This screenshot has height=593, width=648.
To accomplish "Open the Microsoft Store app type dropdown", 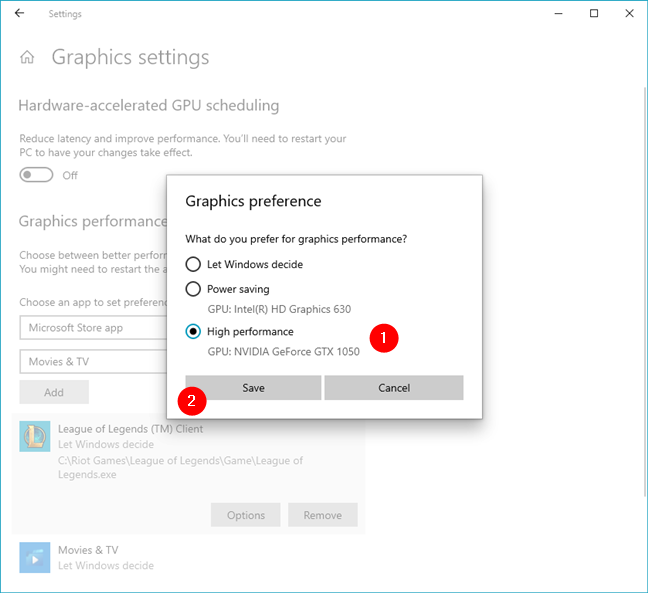I will click(93, 328).
